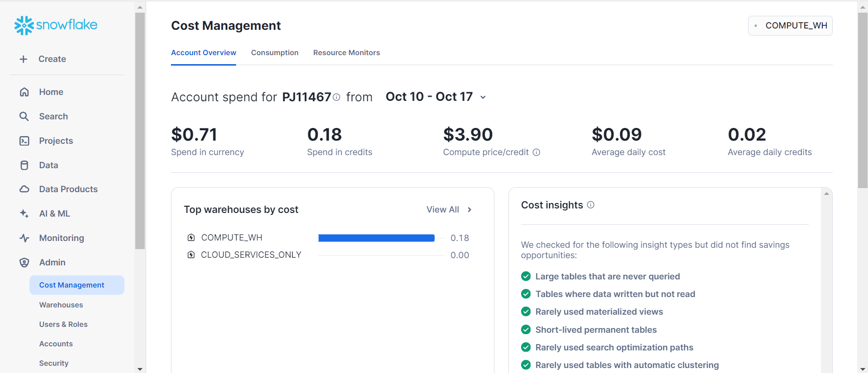868x373 pixels.
Task: Click the Home house icon
Action: click(24, 92)
